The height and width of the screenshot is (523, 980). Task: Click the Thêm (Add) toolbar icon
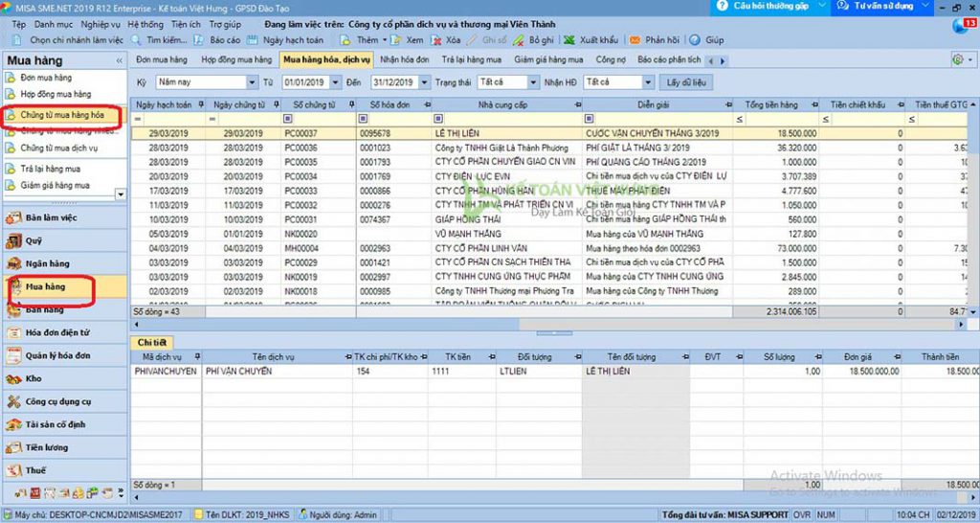[347, 41]
